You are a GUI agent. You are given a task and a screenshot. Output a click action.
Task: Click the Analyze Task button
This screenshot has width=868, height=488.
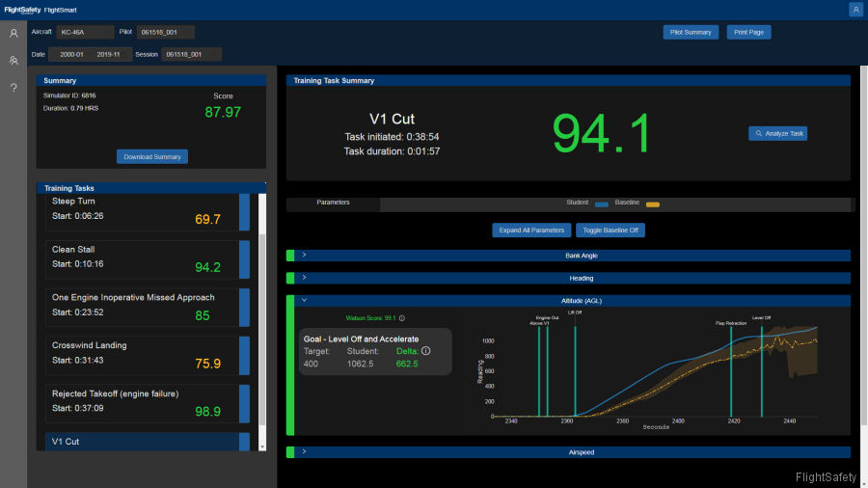tap(777, 133)
